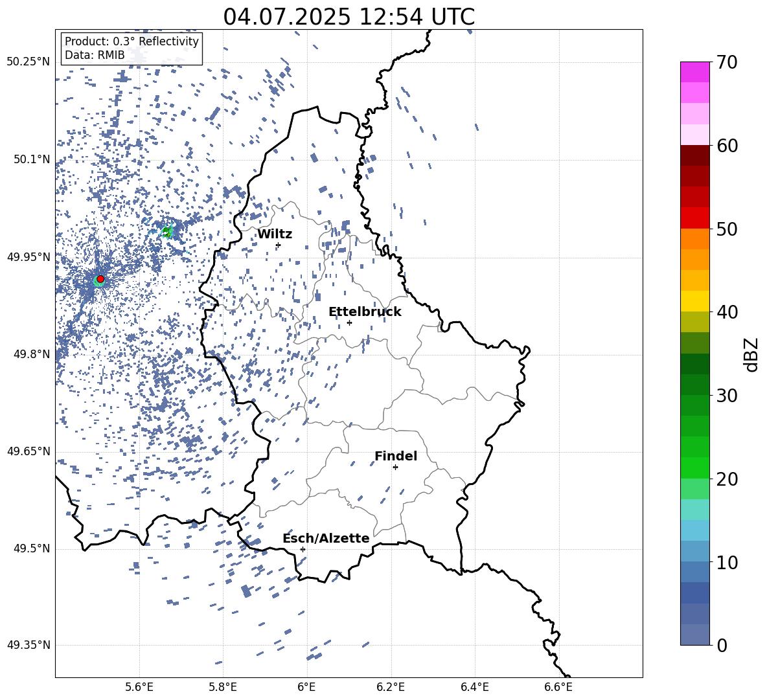This screenshot has width=767, height=700.
Task: Click the cyan colorbar swatch above 10
Action: [x=695, y=530]
